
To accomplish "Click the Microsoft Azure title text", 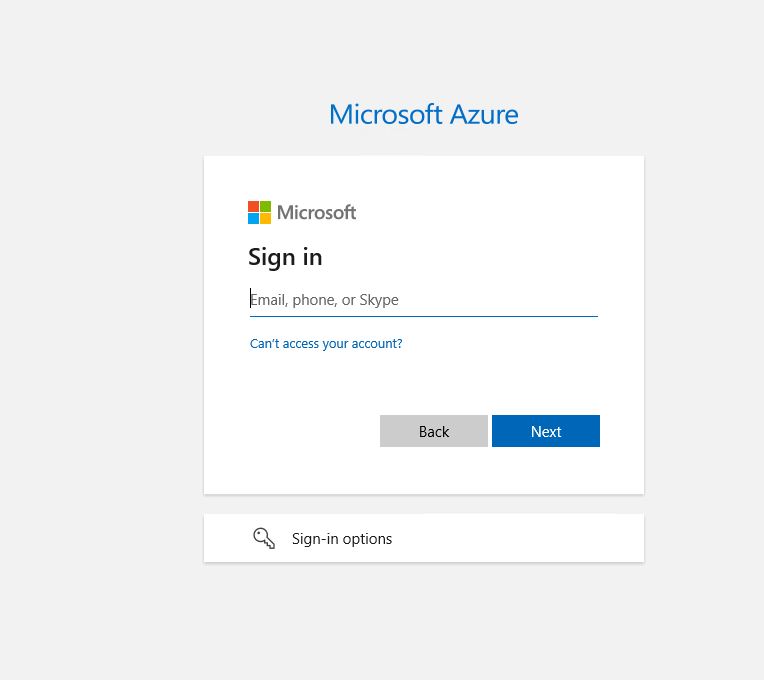I will tap(424, 114).
